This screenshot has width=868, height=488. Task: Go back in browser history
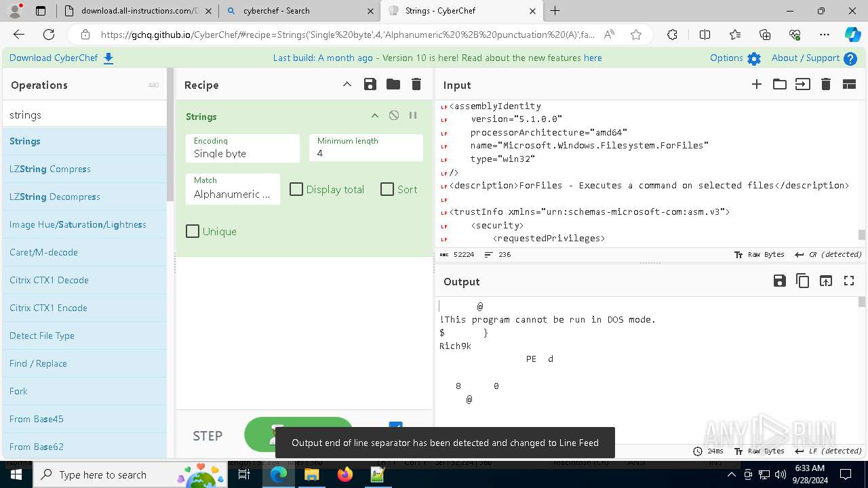[x=19, y=35]
